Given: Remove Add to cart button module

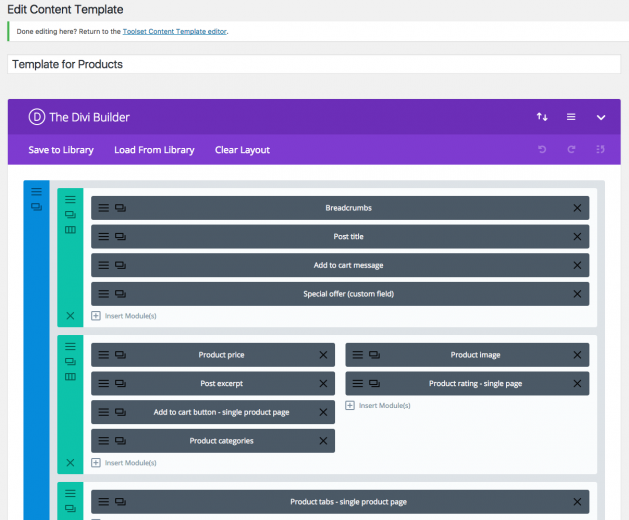Looking at the screenshot, I should [x=323, y=412].
